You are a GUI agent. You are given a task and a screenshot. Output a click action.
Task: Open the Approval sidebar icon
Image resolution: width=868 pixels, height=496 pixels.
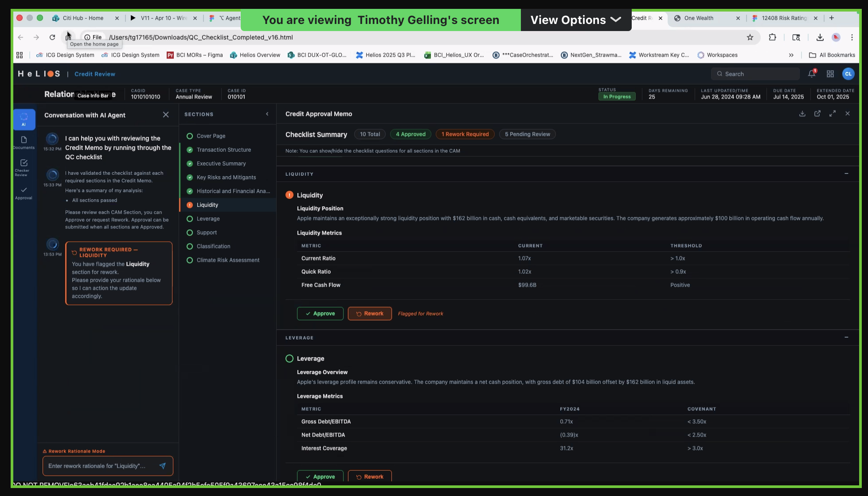coord(24,193)
